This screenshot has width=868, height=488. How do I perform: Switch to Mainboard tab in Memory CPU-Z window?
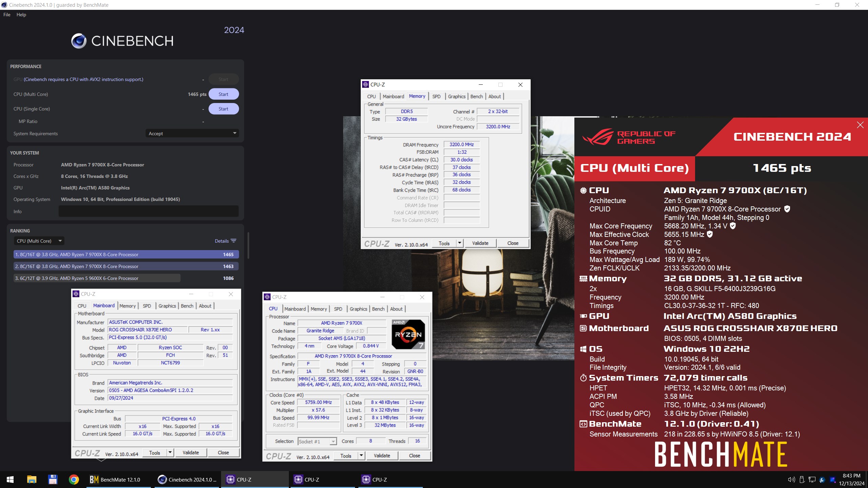393,97
